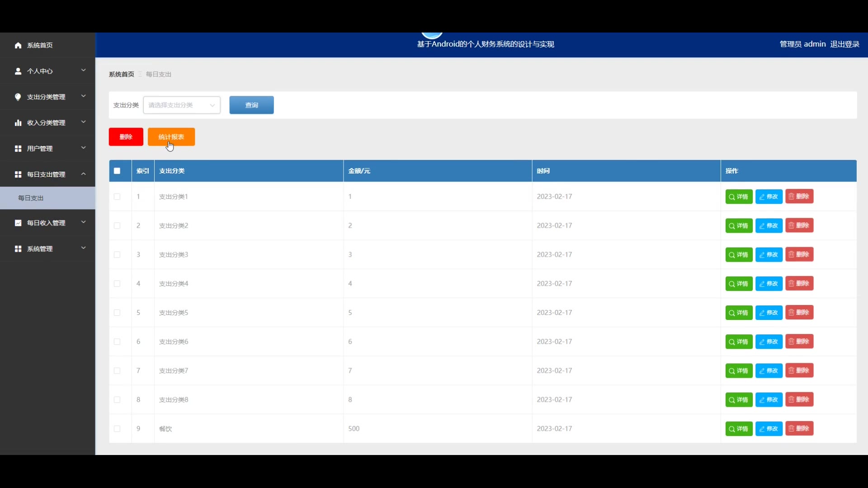Click the grid icon for 用户管理
Viewport: 868px width, 488px height.
pos(18,148)
